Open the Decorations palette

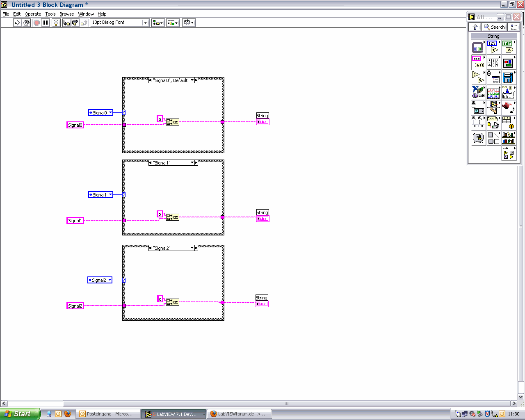493,138
